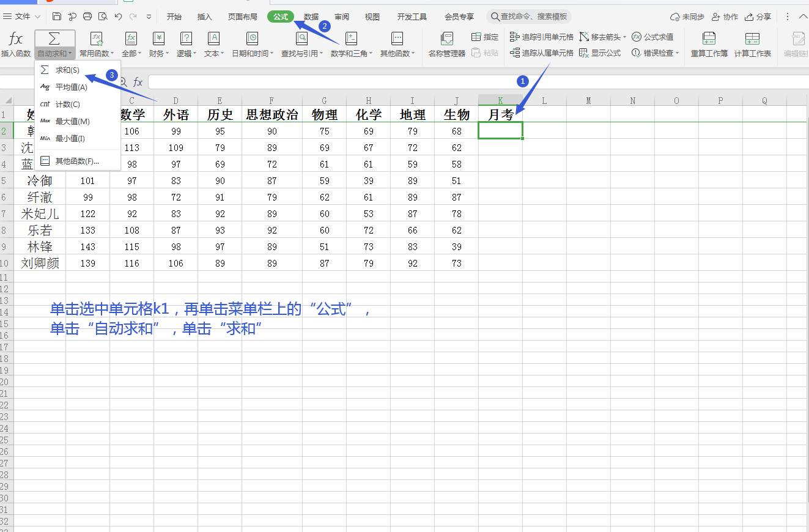Click Evaluate Formula (公式求值)
809x532 pixels.
pos(652,37)
